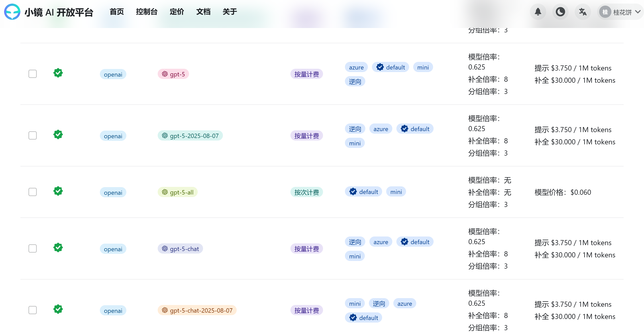Click the gpt-5 model tag
The width and height of the screenshot is (644, 334).
point(173,74)
